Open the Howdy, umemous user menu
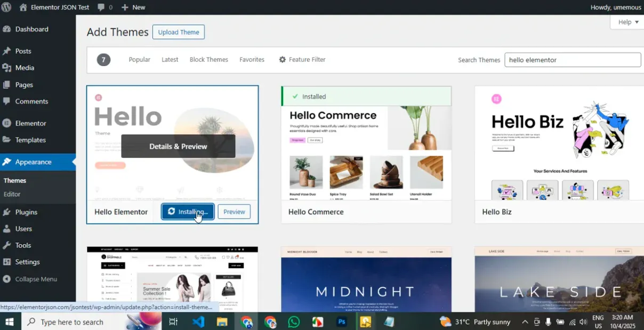The image size is (644, 330). (615, 7)
